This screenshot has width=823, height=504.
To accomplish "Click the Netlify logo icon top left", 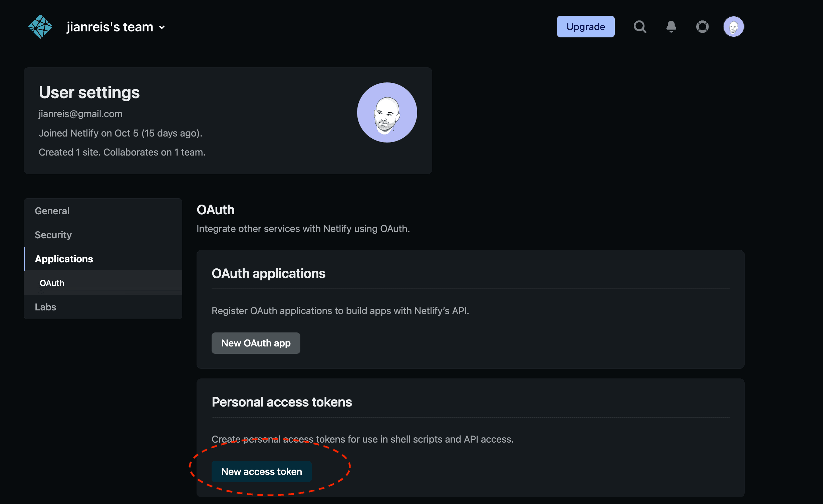I will click(40, 26).
